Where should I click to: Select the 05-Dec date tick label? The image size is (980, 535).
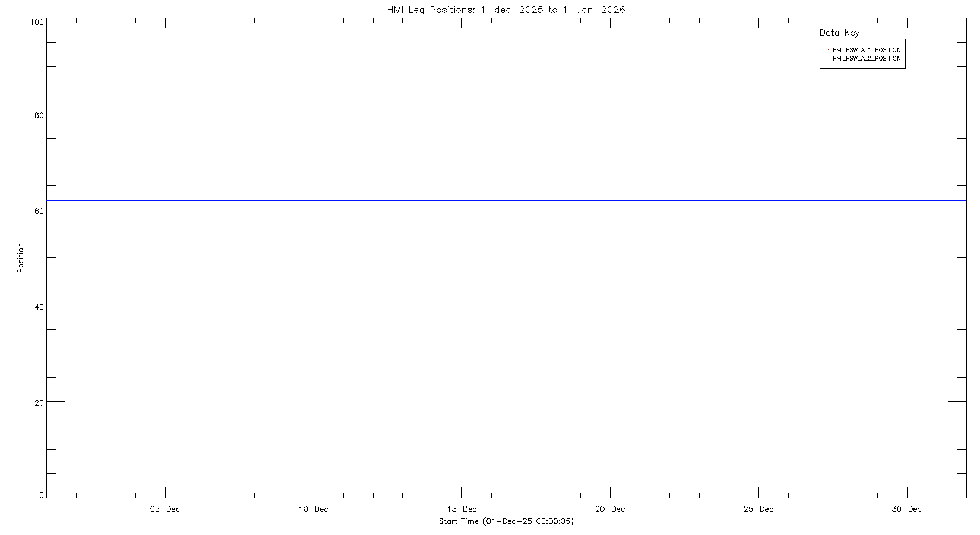[x=165, y=509]
